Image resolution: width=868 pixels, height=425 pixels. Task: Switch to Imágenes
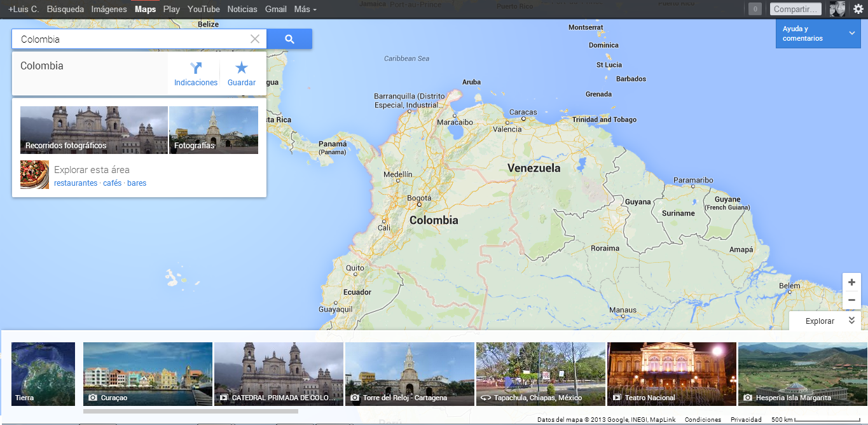109,9
